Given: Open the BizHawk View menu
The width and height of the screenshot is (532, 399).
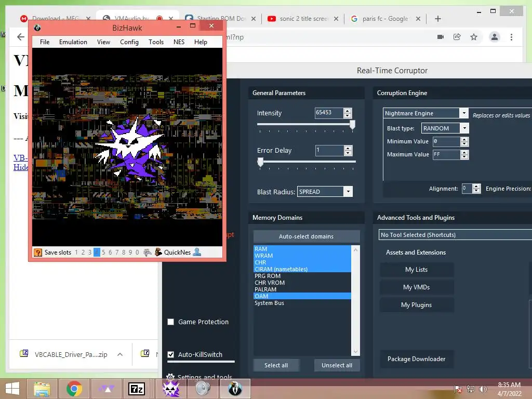Looking at the screenshot, I should click(103, 42).
